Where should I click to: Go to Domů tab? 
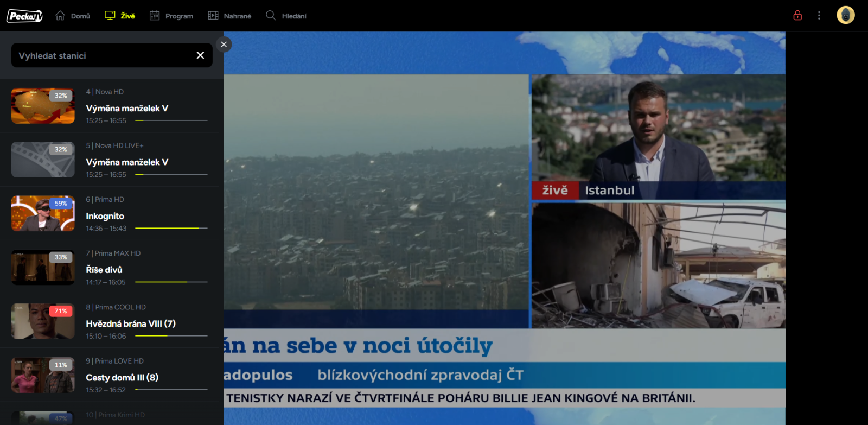[x=73, y=16]
